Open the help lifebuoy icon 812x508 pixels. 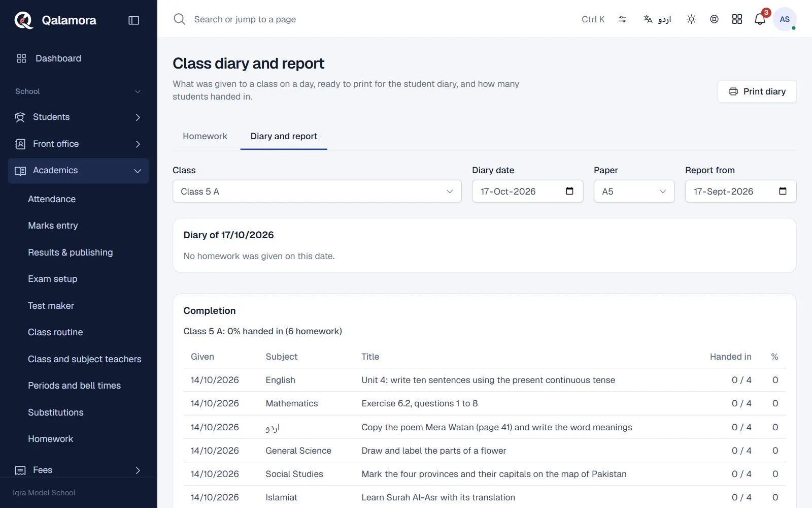[x=714, y=19]
